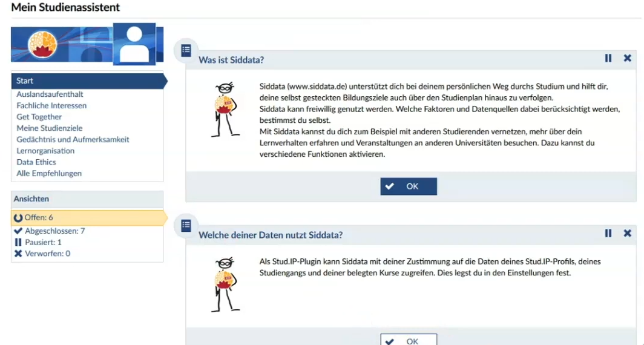
Task: Pause the 'Was ist Siddata?' card
Action: coord(608,58)
